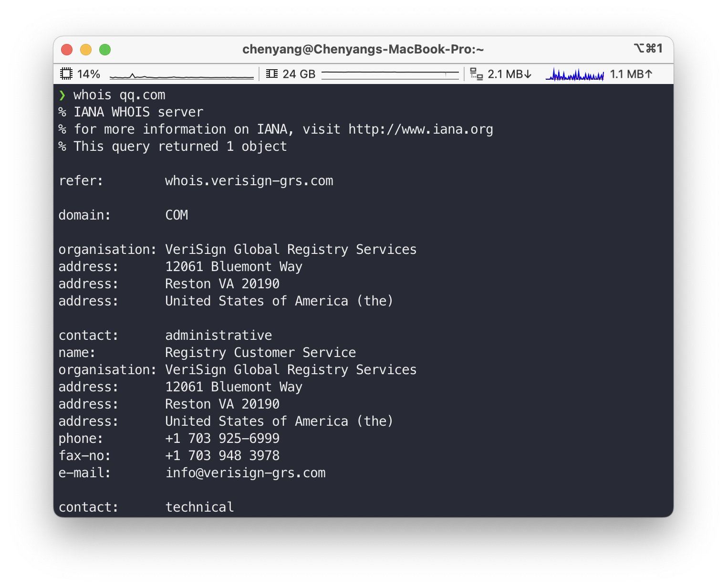Click the green full-screen window button
This screenshot has width=727, height=588.
105,50
